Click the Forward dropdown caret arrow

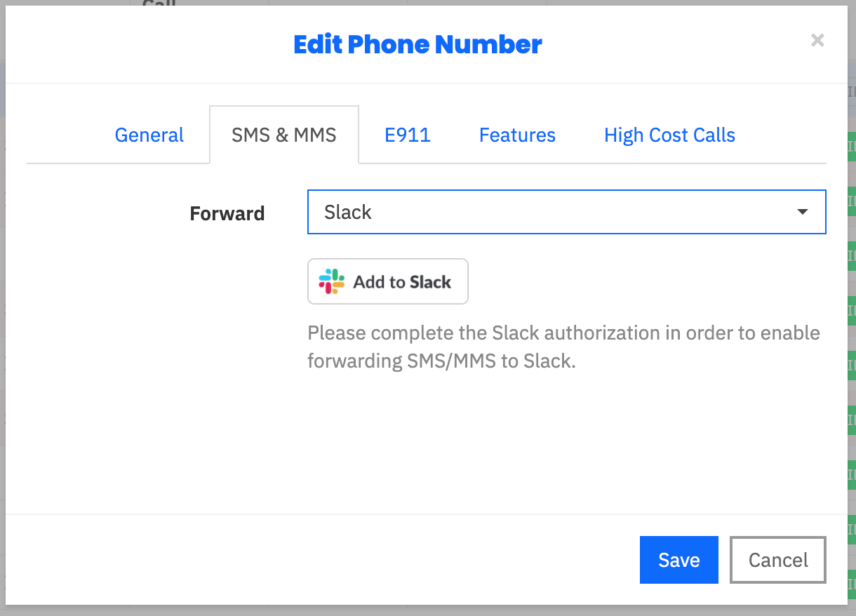pos(803,212)
